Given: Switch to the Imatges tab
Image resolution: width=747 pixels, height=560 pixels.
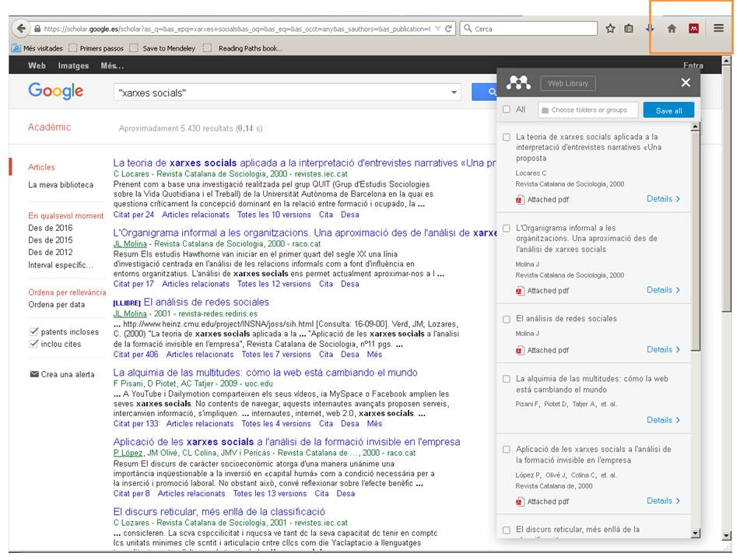Looking at the screenshot, I should click(73, 65).
